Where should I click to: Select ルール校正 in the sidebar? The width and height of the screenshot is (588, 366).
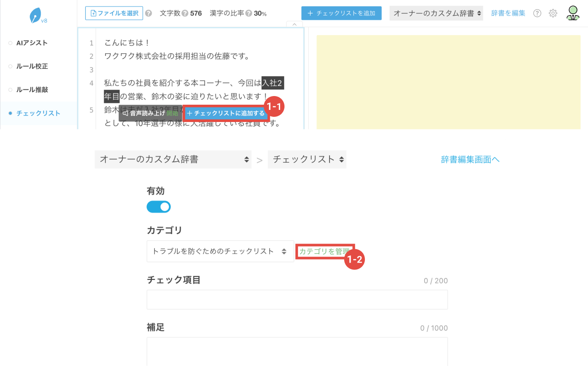[x=32, y=66]
